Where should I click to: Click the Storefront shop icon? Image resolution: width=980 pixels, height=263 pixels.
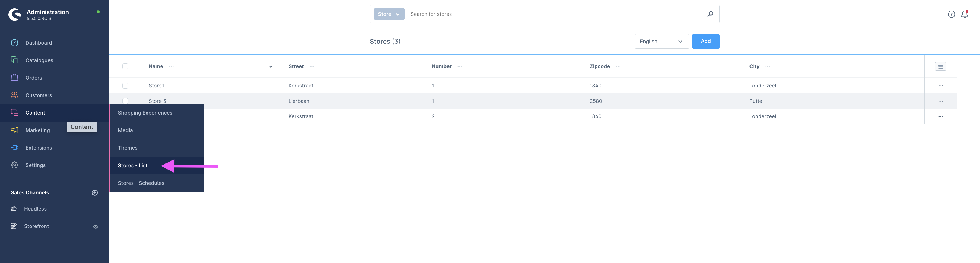point(14,226)
